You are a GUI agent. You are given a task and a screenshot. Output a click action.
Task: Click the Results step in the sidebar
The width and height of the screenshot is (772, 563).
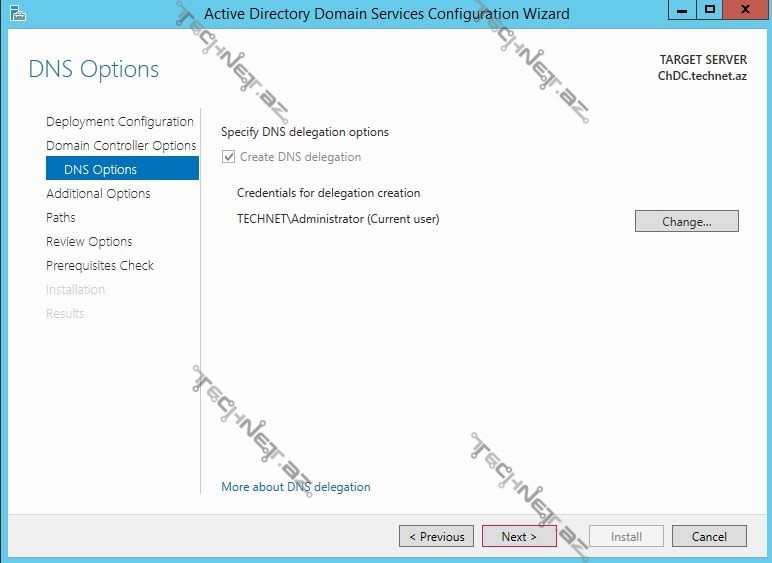click(65, 314)
